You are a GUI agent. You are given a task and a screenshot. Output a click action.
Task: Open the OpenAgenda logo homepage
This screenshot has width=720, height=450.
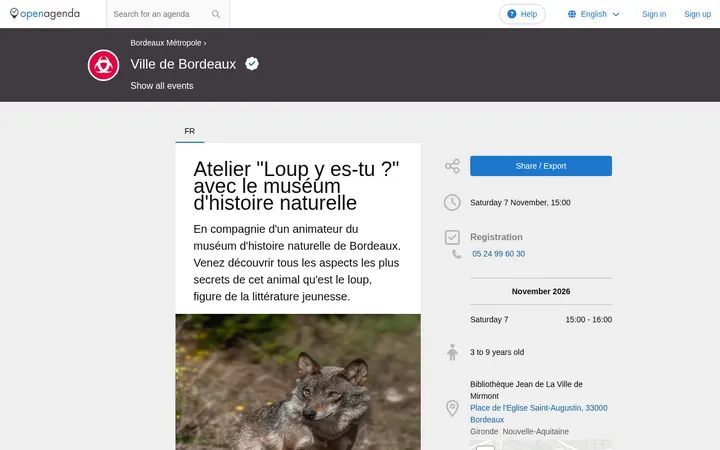[x=45, y=14]
